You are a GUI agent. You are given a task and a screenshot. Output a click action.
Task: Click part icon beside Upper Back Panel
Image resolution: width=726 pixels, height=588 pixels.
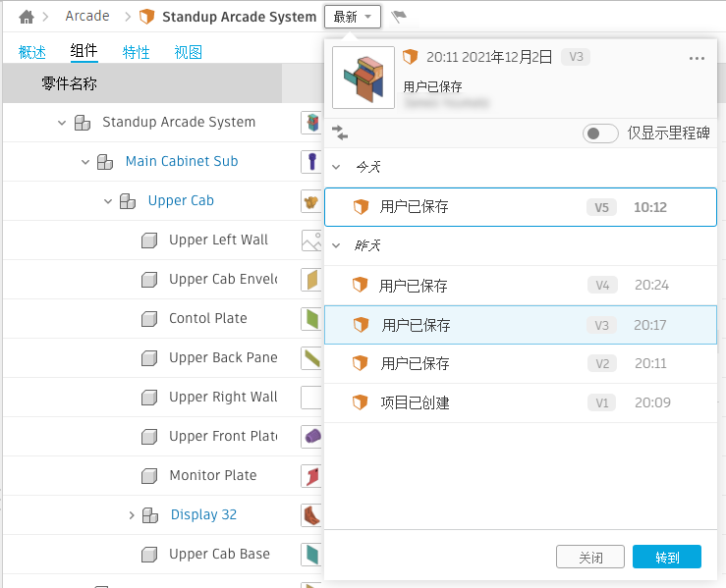tap(149, 358)
